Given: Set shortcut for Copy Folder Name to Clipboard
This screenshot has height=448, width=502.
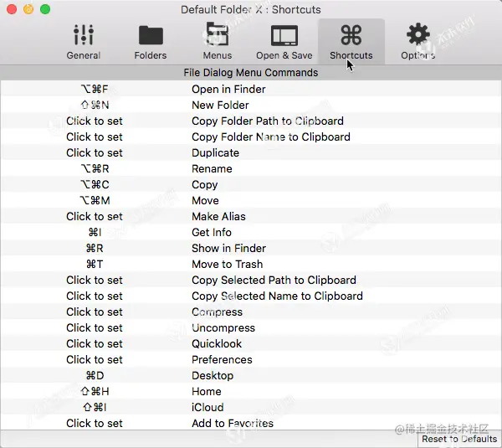Looking at the screenshot, I should 95,137.
